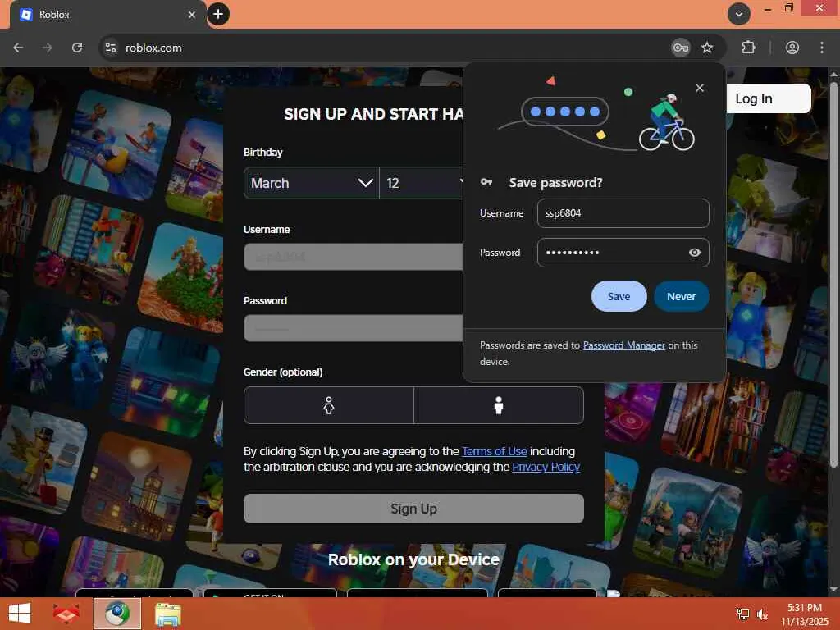Viewport: 840px width, 630px height.
Task: Click the browser forward arrow
Action: pyautogui.click(x=47, y=48)
